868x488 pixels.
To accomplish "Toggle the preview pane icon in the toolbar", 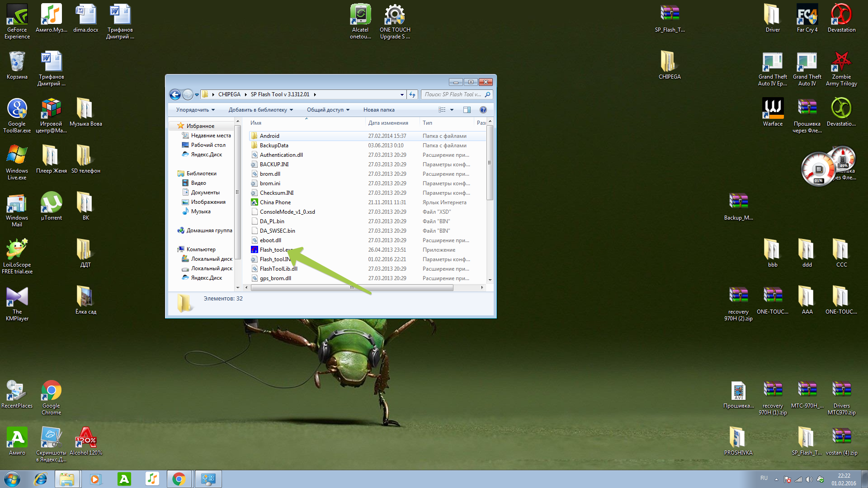I will click(467, 110).
